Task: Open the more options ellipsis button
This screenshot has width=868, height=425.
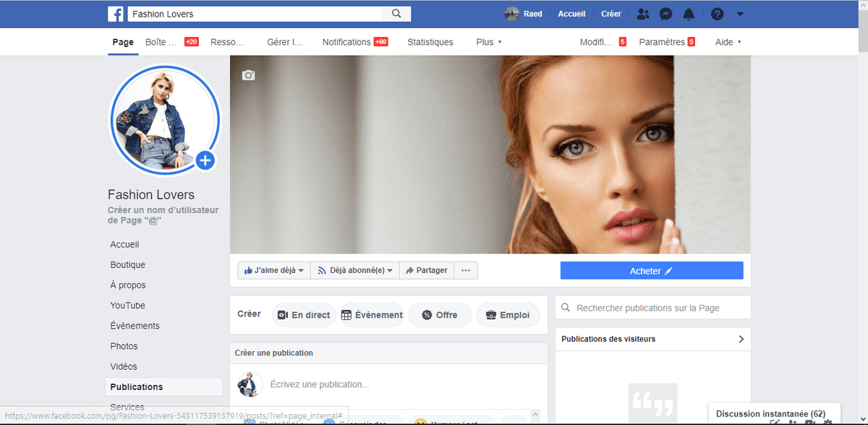Action: pyautogui.click(x=465, y=270)
